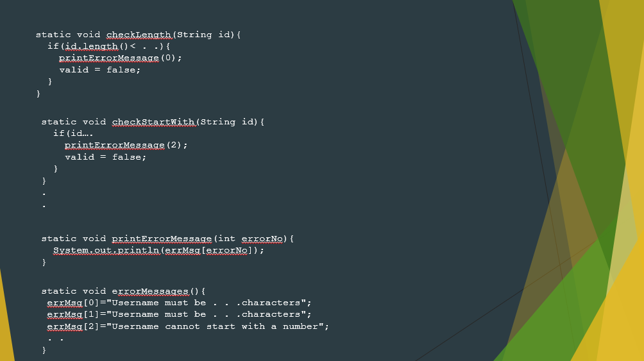Click the printErrorMessage(0); call
Image resolution: width=644 pixels, height=361 pixels.
click(x=120, y=58)
